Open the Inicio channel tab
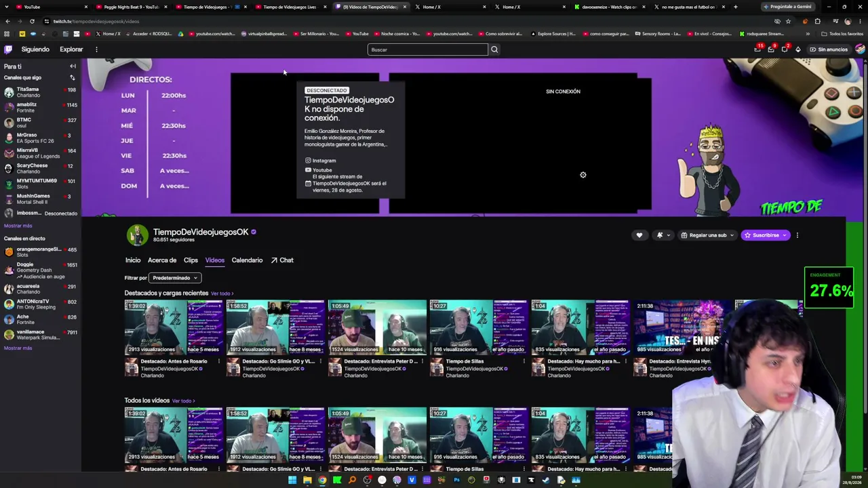The width and height of the screenshot is (868, 488). 133,260
